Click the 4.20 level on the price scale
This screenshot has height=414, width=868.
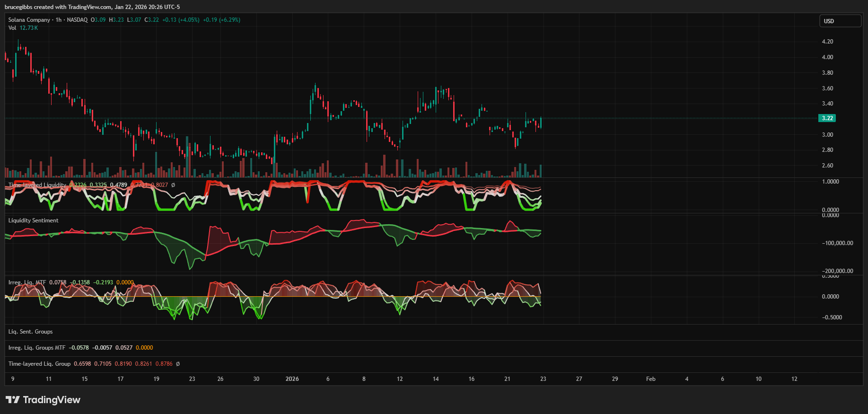[827, 42]
